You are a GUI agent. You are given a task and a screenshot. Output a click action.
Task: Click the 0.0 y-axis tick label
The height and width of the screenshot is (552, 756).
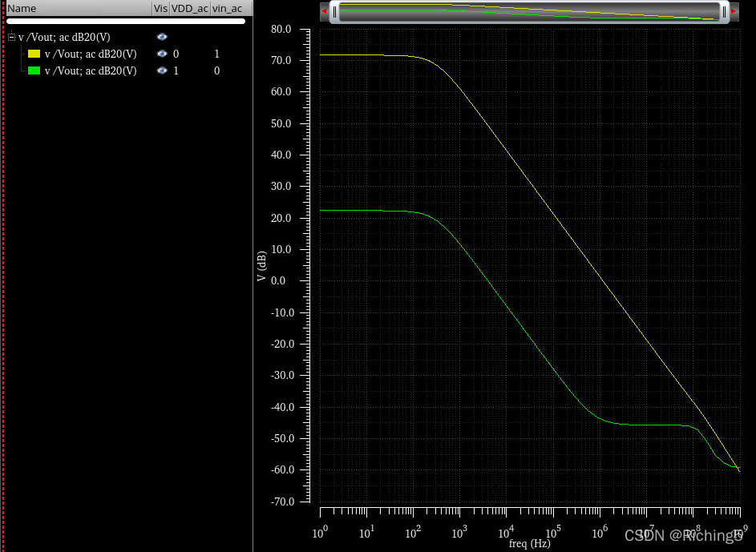pos(278,281)
